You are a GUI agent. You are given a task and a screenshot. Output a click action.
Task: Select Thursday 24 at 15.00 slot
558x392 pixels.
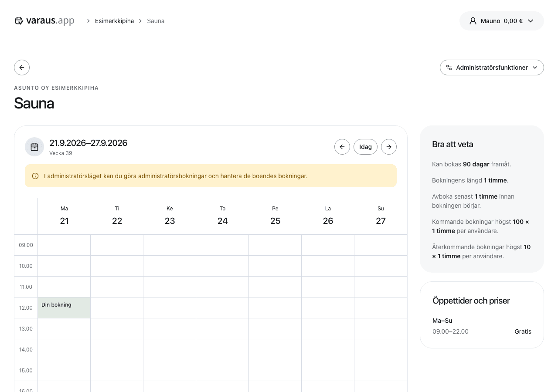click(222, 371)
